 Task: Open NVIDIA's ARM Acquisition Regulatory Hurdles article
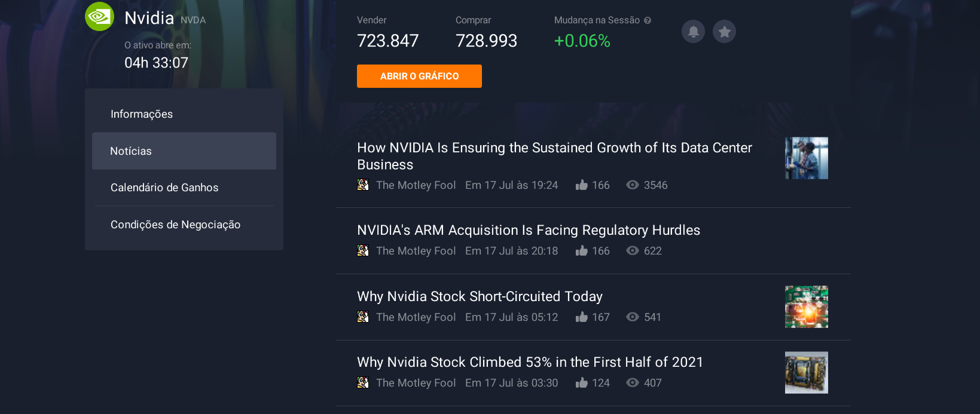pyautogui.click(x=529, y=230)
